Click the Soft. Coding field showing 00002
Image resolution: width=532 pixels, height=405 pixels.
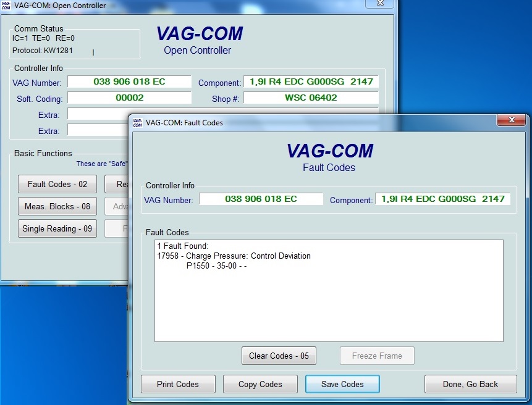click(129, 98)
